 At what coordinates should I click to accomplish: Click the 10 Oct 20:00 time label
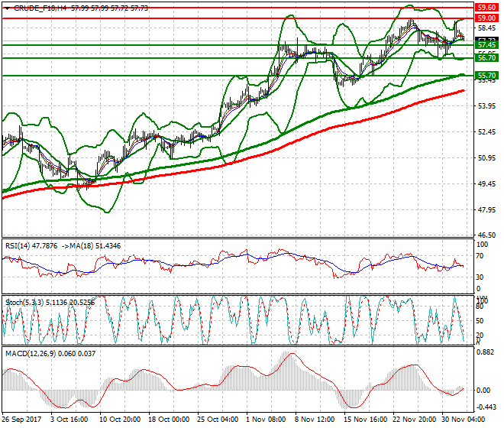120,420
